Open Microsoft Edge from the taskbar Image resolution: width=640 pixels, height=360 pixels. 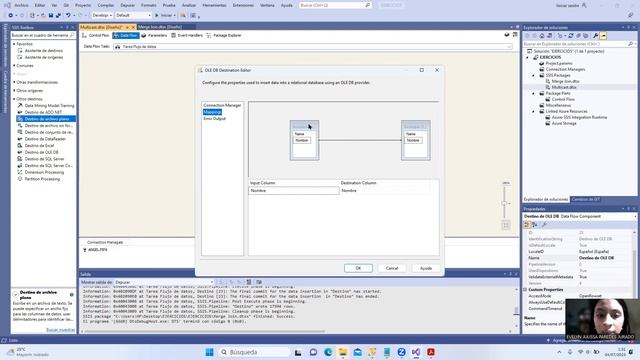point(328,352)
